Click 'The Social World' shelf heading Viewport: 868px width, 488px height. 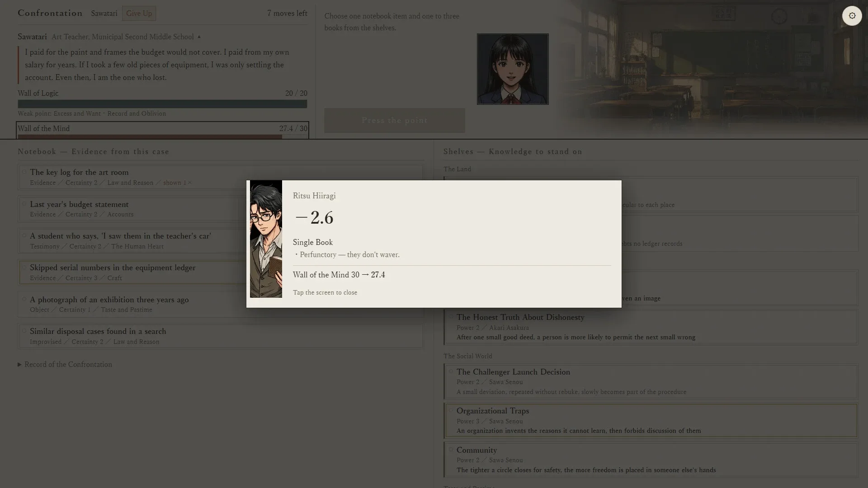coord(467,356)
